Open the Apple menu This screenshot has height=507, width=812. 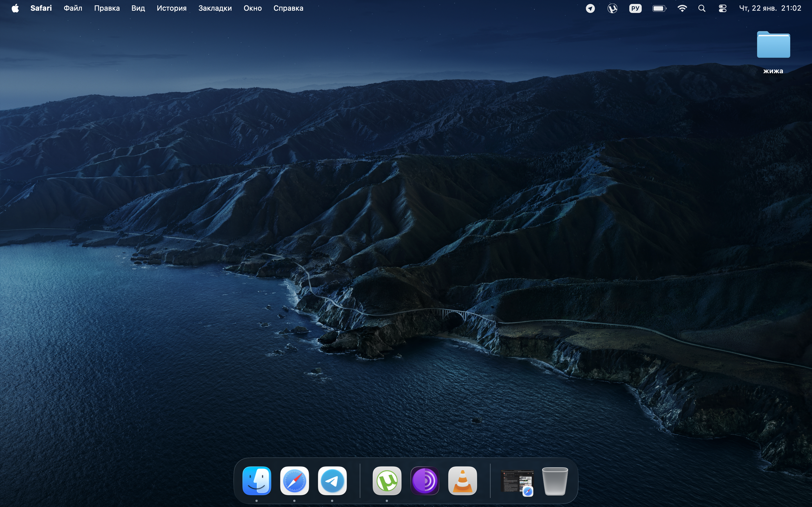click(15, 8)
